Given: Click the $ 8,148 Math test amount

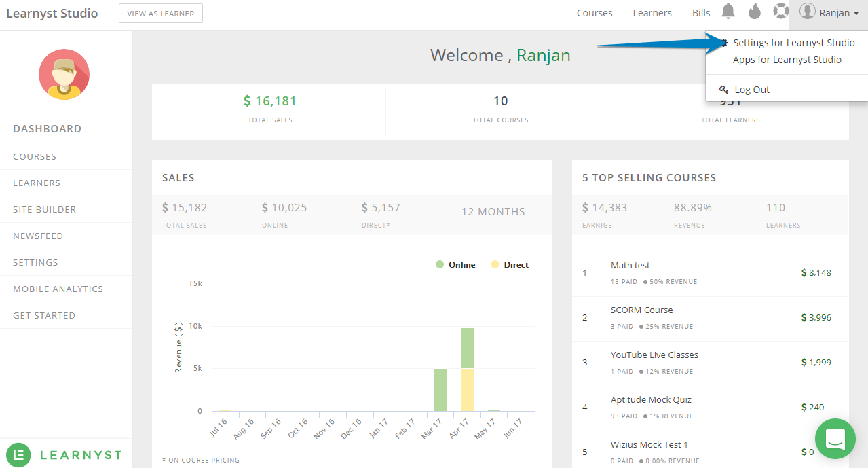Looking at the screenshot, I should pos(816,273).
